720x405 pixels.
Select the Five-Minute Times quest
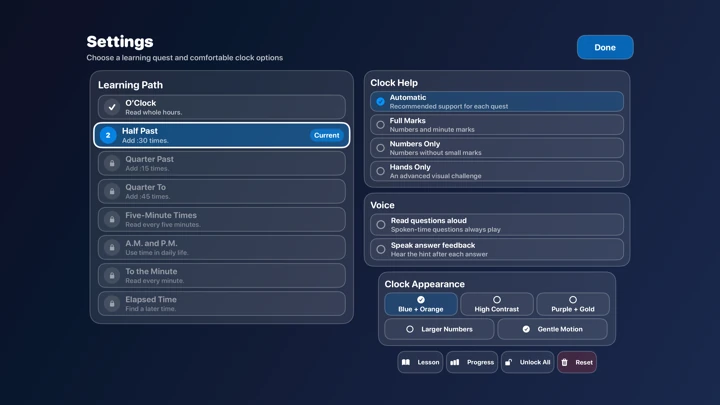[x=222, y=219]
